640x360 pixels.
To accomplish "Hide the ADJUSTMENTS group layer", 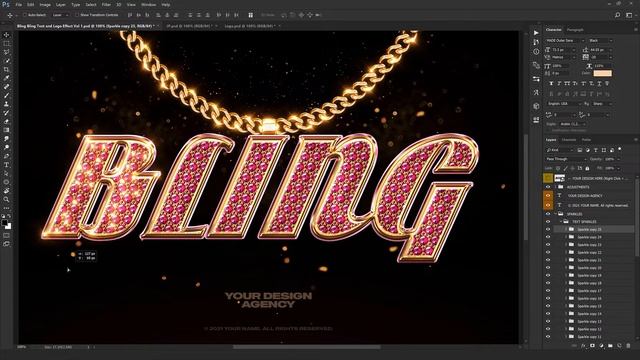I will point(548,187).
